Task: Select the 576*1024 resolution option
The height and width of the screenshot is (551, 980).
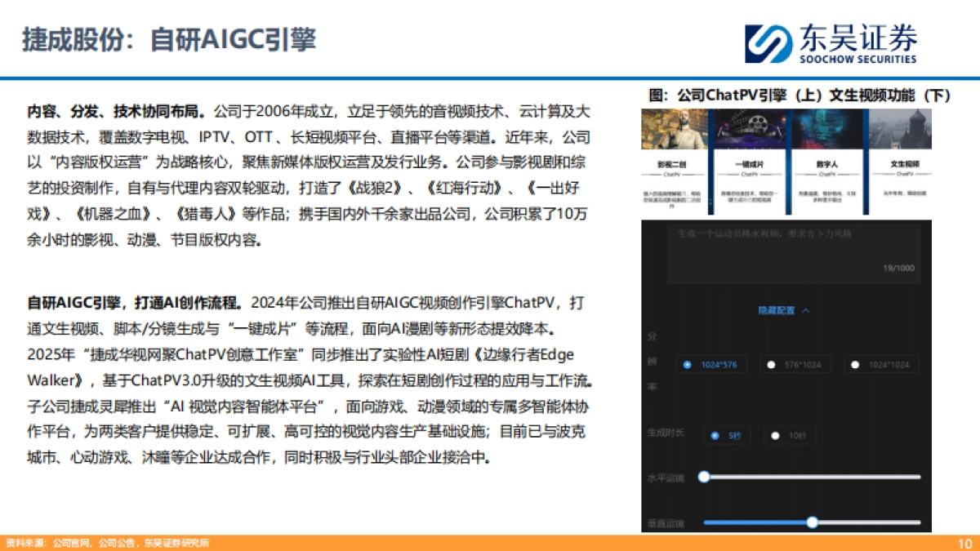Action: pos(796,364)
